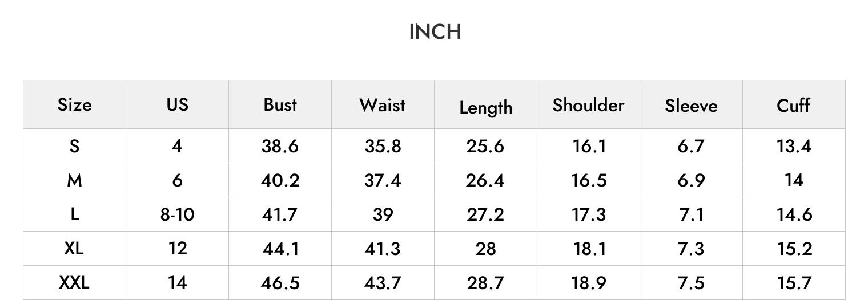Click the XXL size row label

(x=74, y=283)
